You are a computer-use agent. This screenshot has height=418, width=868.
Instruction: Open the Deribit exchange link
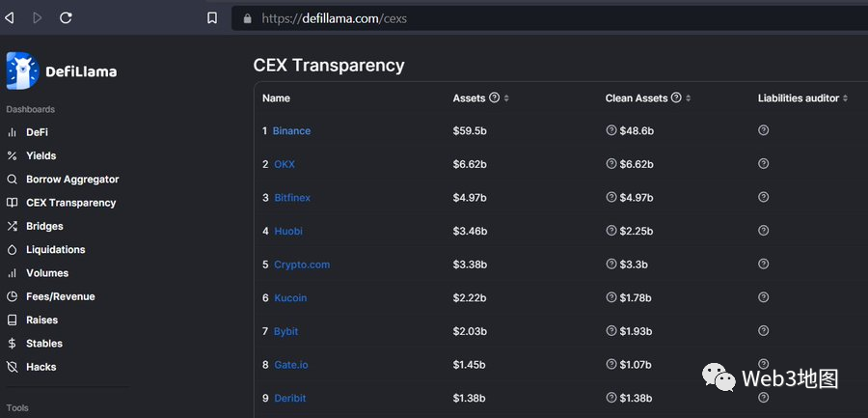291,398
